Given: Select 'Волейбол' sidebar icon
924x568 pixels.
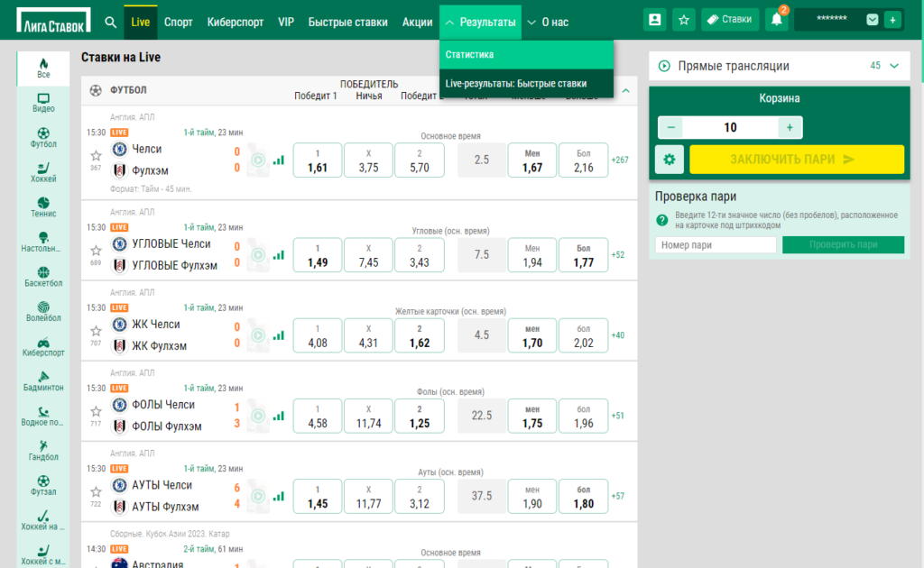Looking at the screenshot, I should [x=43, y=311].
